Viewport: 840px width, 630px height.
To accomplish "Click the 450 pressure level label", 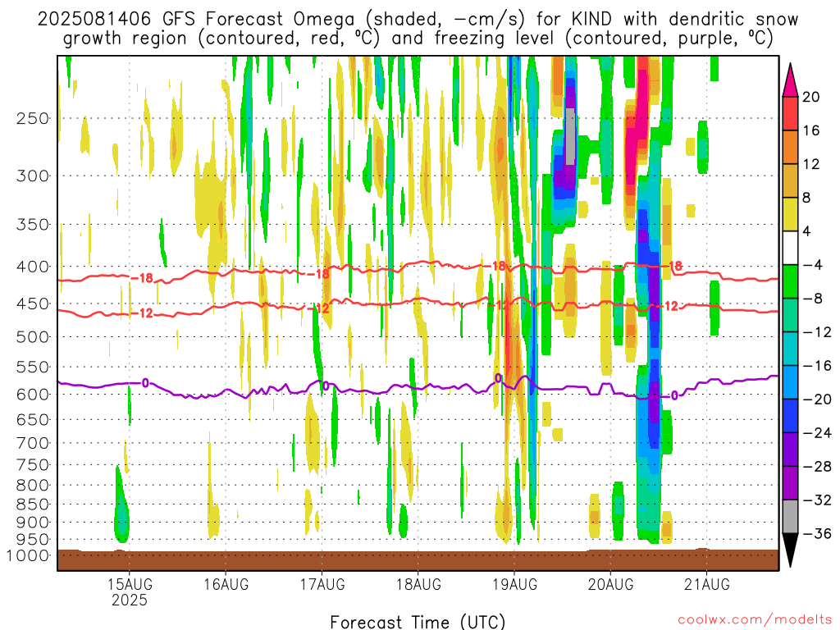I will [33, 304].
